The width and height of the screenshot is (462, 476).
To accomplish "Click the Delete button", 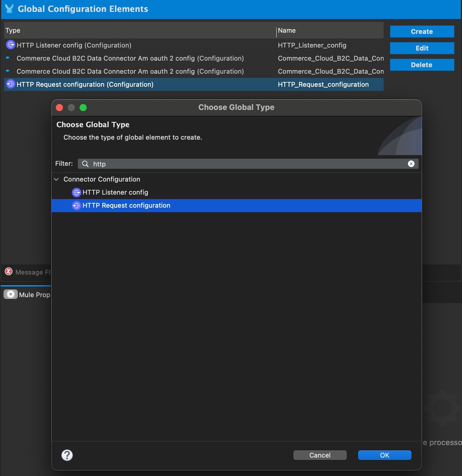I will coord(422,65).
